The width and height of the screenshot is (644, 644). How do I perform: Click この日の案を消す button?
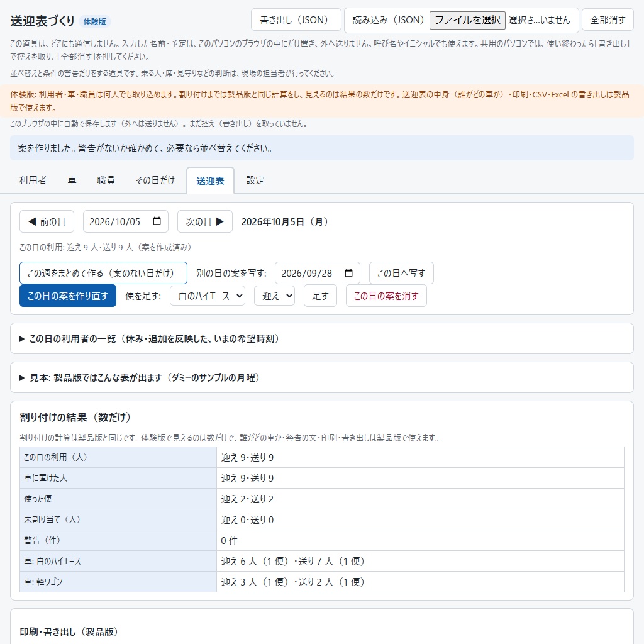click(386, 296)
